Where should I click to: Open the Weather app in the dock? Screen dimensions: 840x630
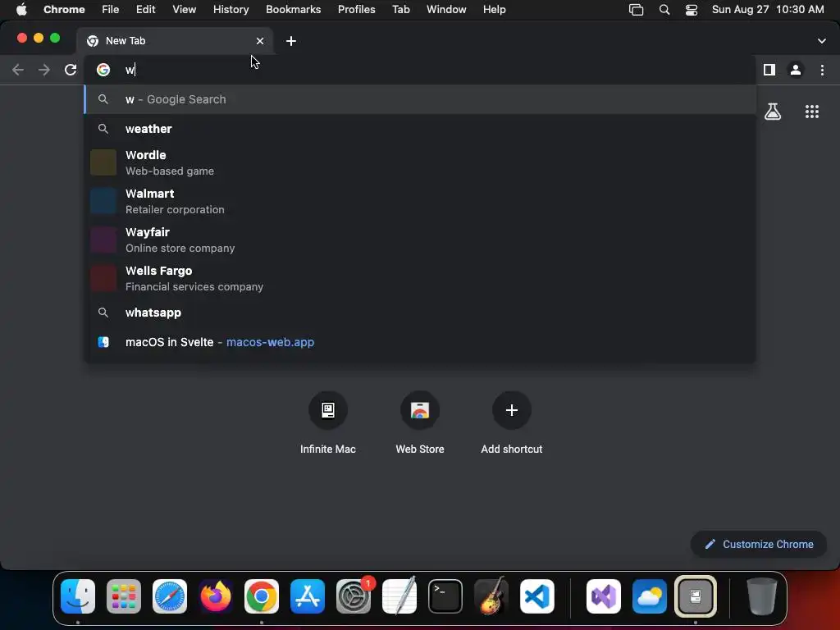tap(650, 596)
